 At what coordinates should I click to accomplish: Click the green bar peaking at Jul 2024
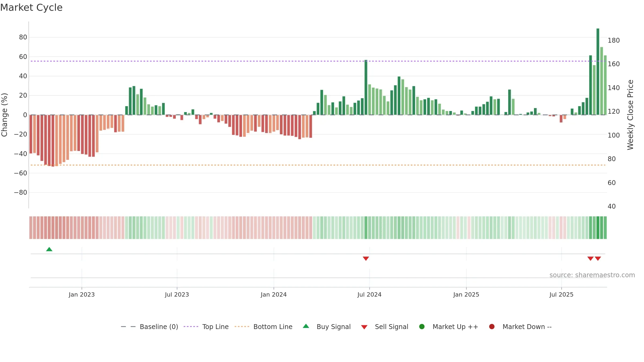[366, 87]
